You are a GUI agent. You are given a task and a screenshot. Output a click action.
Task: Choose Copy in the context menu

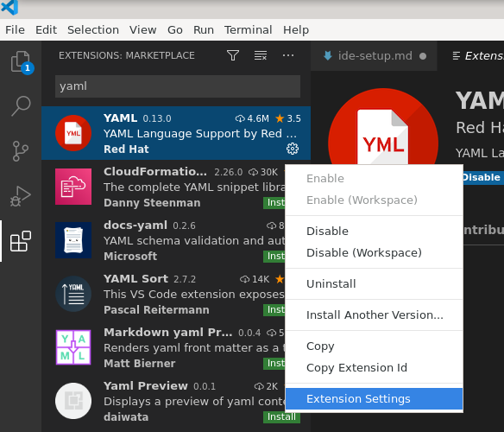pyautogui.click(x=375, y=346)
